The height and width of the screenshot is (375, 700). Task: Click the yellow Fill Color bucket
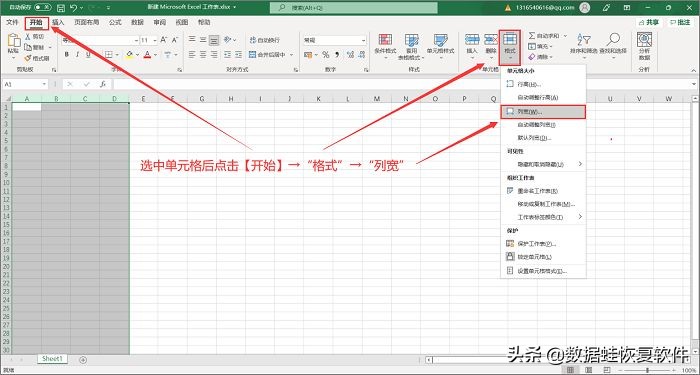pos(129,54)
